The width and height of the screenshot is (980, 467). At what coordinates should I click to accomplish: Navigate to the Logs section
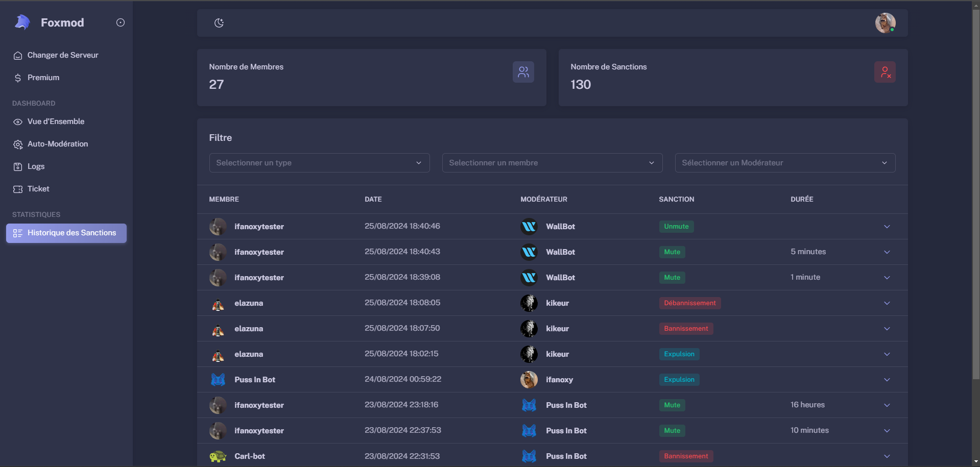click(x=36, y=166)
